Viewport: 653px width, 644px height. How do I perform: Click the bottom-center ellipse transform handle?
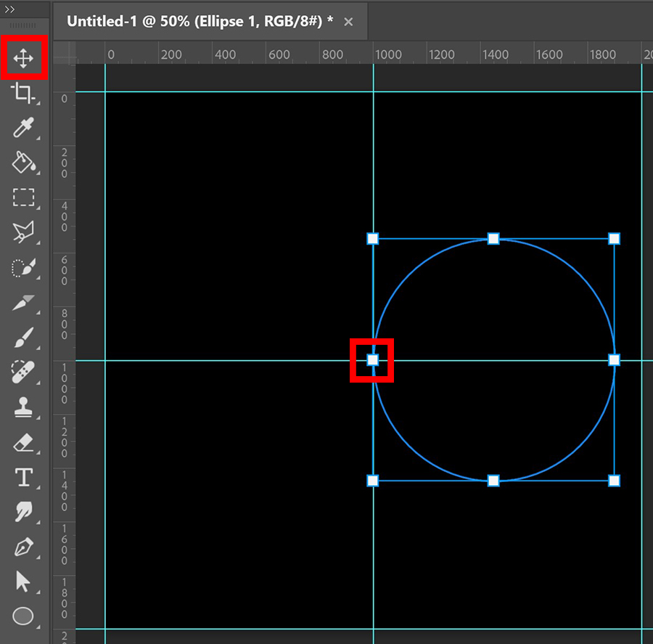click(493, 481)
